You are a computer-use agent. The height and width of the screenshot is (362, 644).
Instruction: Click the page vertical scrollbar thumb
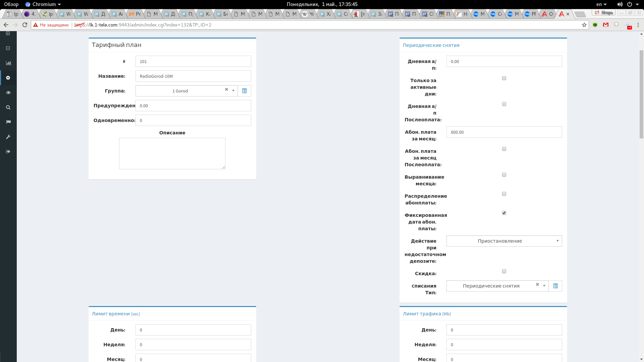tap(641, 94)
